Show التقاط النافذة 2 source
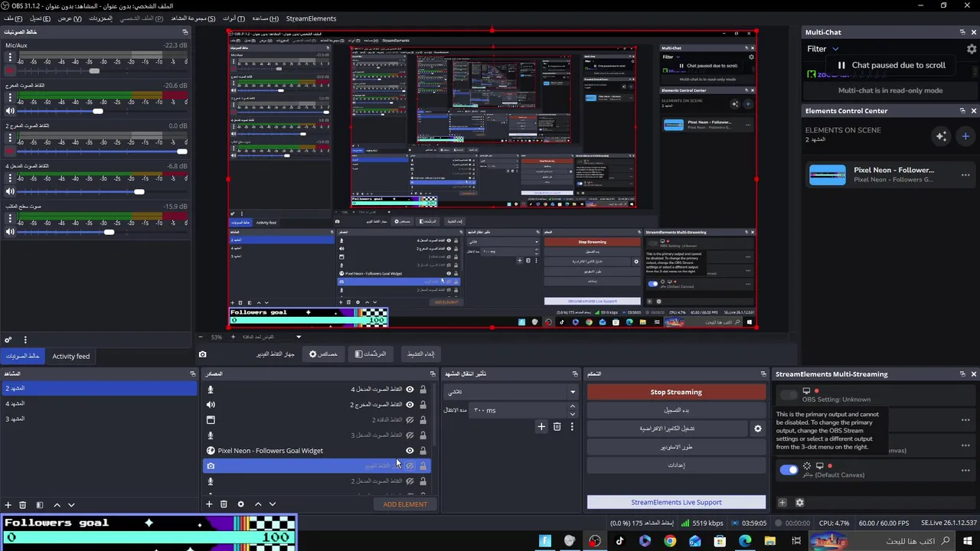Viewport: 980px width, 551px height. point(410,420)
